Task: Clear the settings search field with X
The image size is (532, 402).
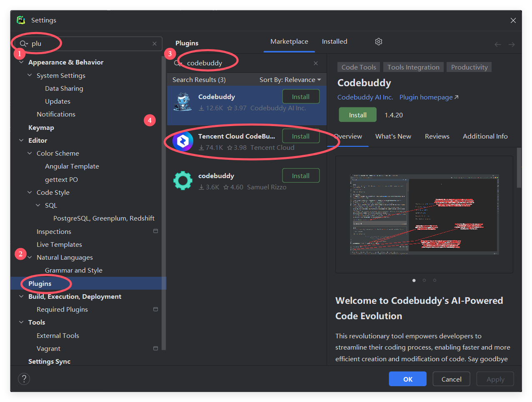Action: point(155,44)
